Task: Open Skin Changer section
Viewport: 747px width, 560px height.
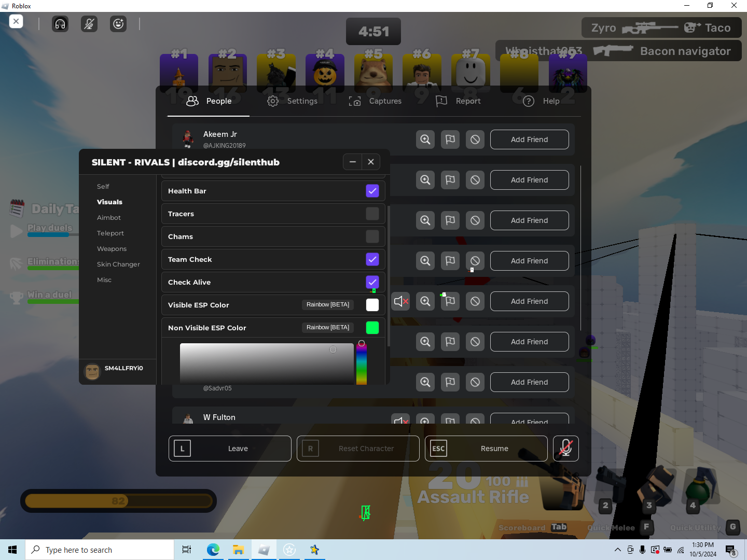Action: 118,264
